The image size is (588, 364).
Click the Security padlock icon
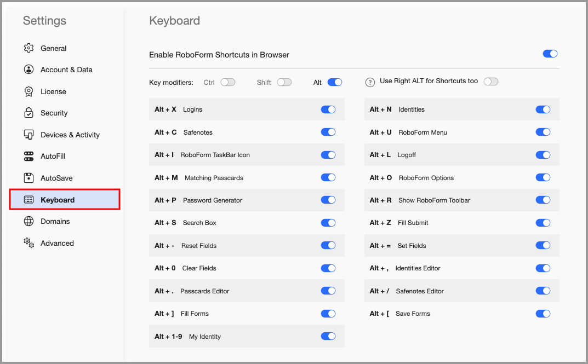click(x=28, y=113)
